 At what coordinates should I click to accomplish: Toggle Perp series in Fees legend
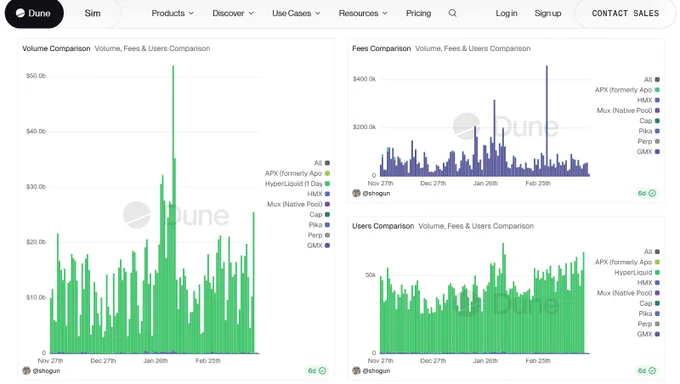pyautogui.click(x=649, y=141)
